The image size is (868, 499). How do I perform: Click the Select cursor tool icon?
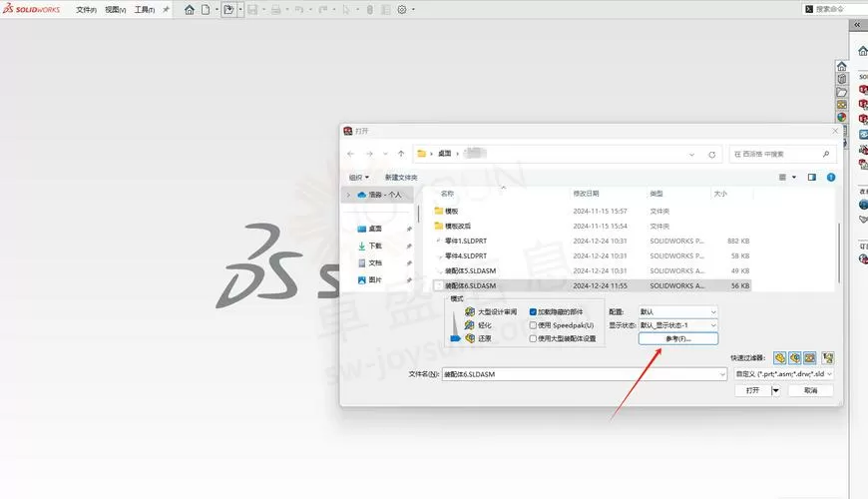click(x=346, y=9)
